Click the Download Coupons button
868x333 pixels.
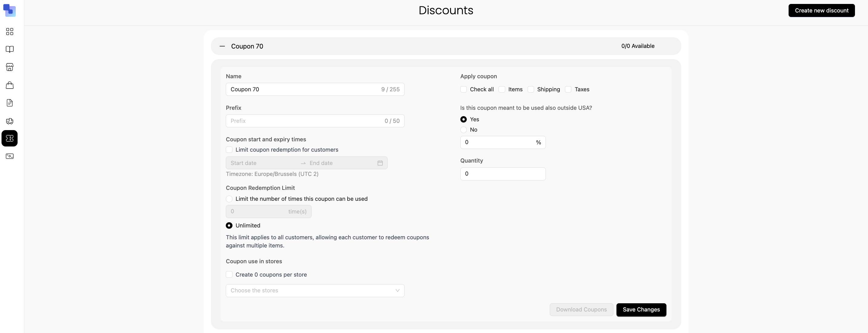(x=581, y=309)
